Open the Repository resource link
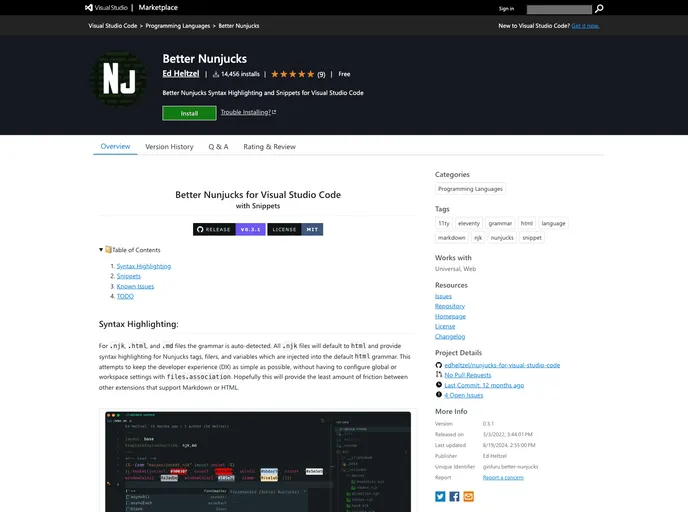 (x=450, y=306)
